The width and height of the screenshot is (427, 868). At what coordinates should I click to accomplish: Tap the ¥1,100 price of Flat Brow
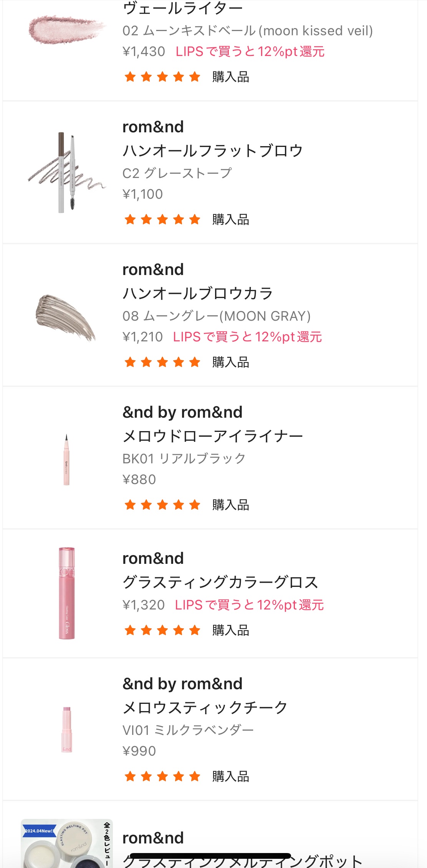[142, 194]
